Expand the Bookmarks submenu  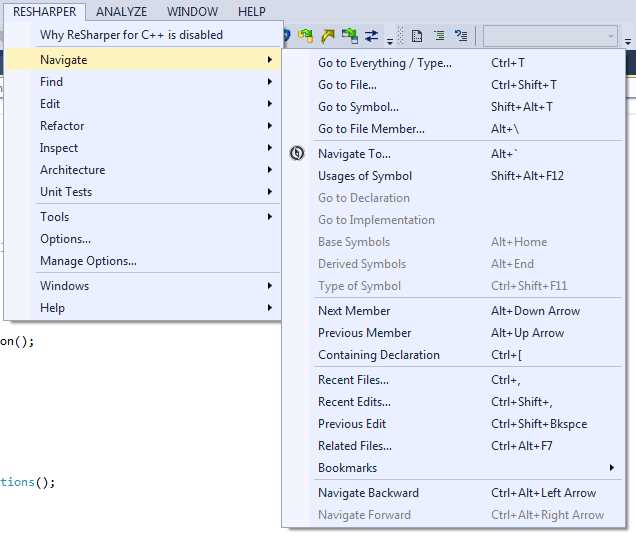(454, 467)
